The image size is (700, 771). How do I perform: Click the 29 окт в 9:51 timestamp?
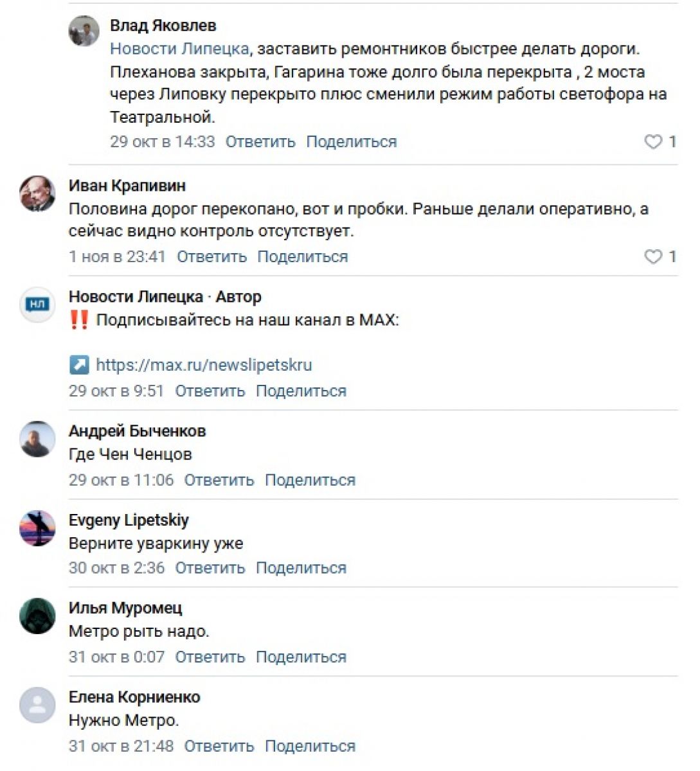(x=116, y=391)
